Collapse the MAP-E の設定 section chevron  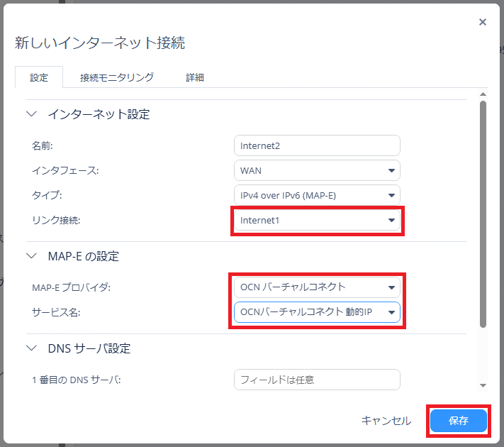point(31,256)
